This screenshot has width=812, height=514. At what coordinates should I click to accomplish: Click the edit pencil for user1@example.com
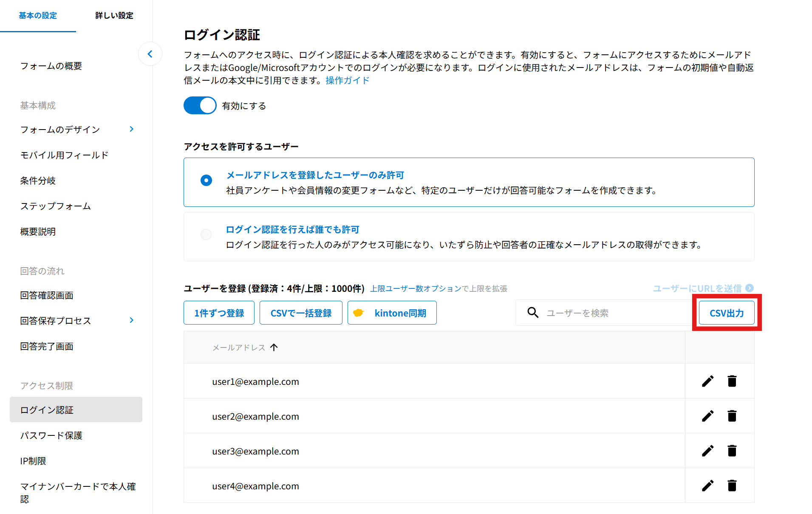[707, 381]
